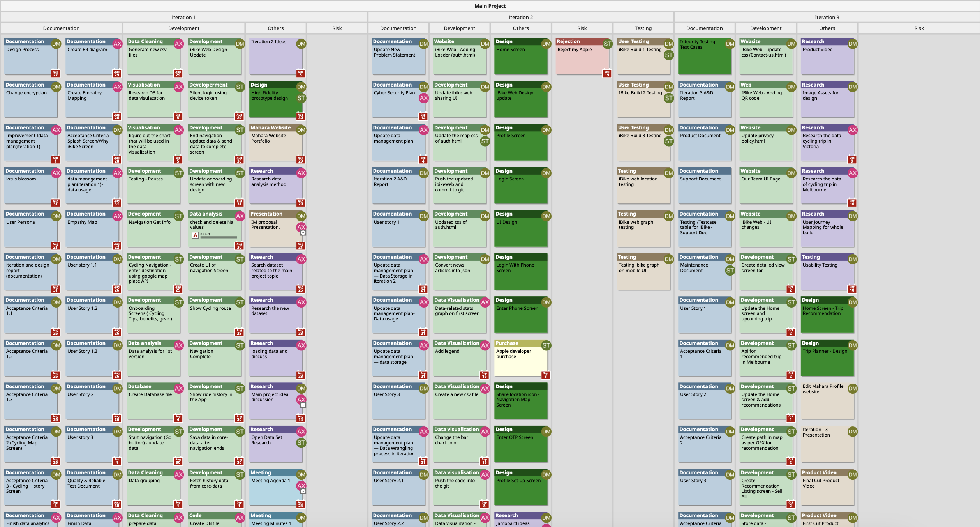Click Sep 19 due date on Reject my Apple card
Image resolution: width=980 pixels, height=527 pixels.
click(606, 73)
